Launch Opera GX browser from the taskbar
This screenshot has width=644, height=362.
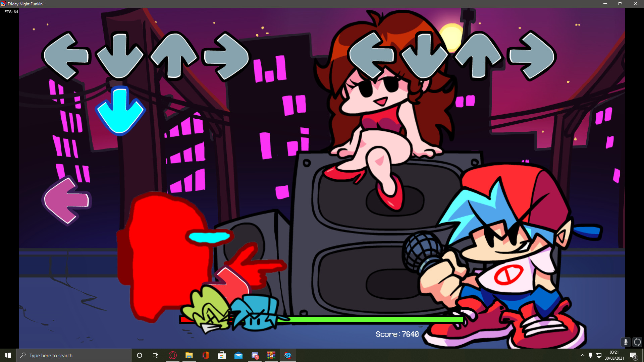pos(172,355)
